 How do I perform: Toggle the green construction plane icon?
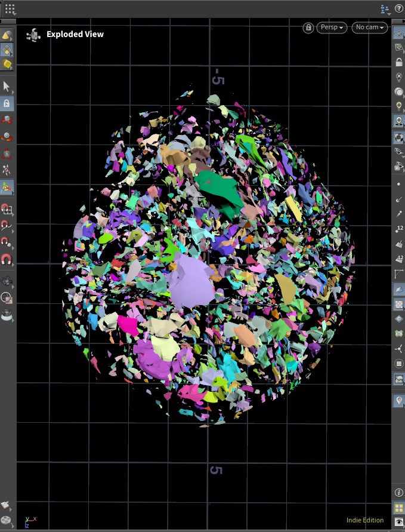[399, 48]
